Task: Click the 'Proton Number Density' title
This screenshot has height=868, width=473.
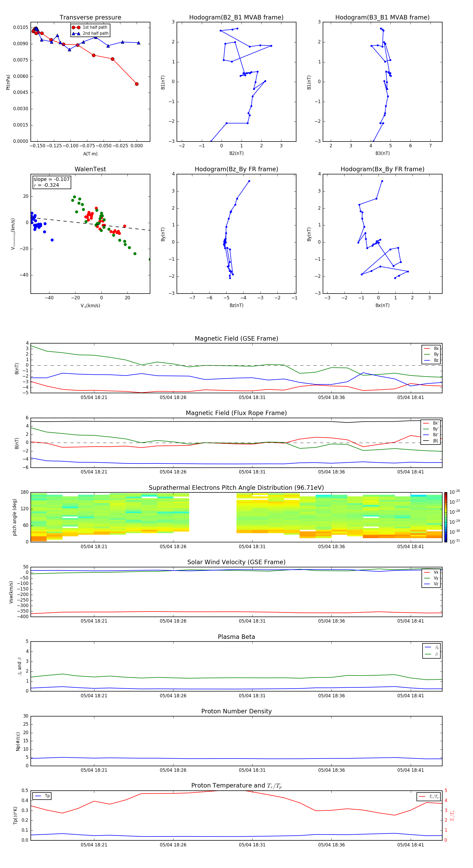Action: (236, 711)
